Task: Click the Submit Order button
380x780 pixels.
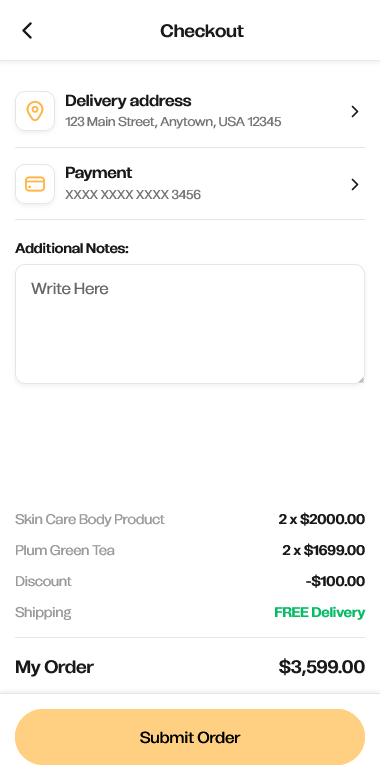Action: (190, 737)
